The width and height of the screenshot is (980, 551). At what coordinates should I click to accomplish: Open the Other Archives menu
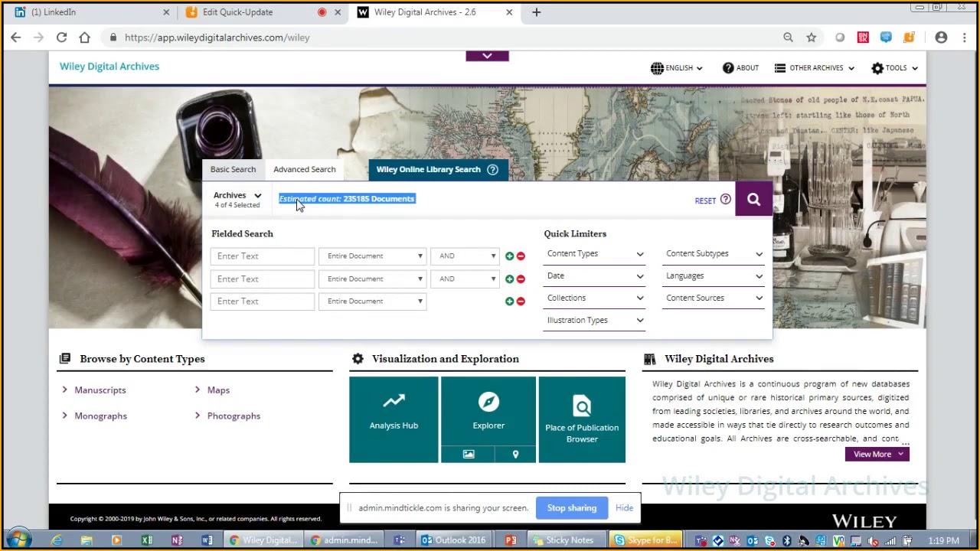tap(815, 68)
